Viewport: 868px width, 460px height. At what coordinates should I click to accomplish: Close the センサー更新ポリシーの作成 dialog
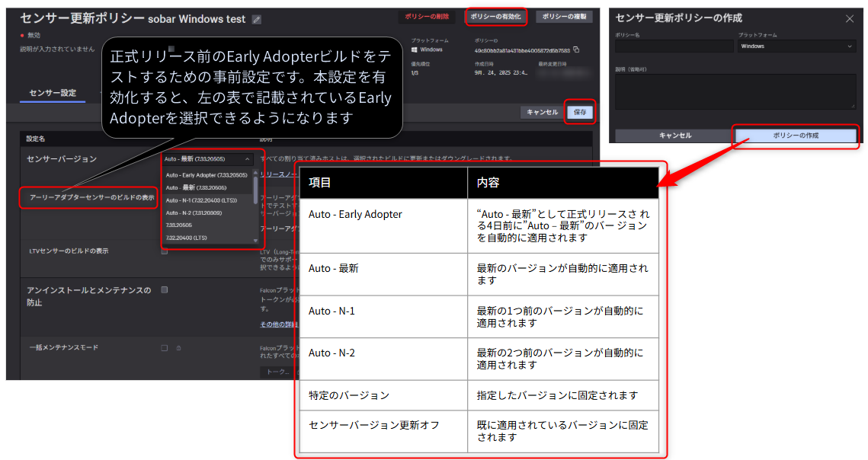(849, 20)
